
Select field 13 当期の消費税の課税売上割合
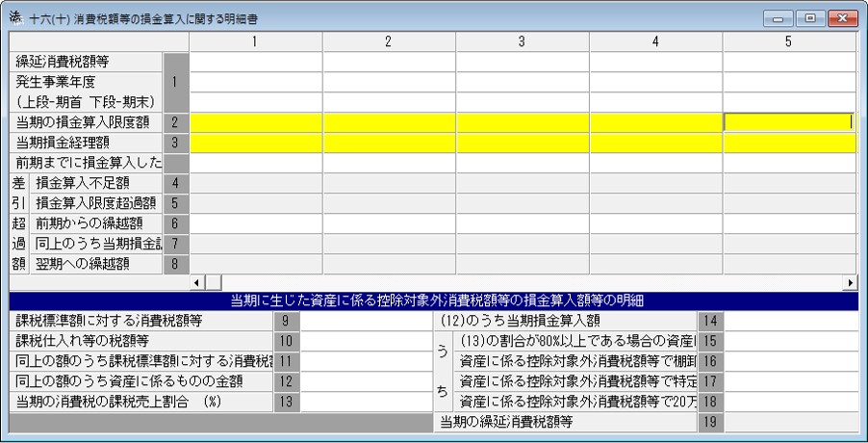click(366, 402)
